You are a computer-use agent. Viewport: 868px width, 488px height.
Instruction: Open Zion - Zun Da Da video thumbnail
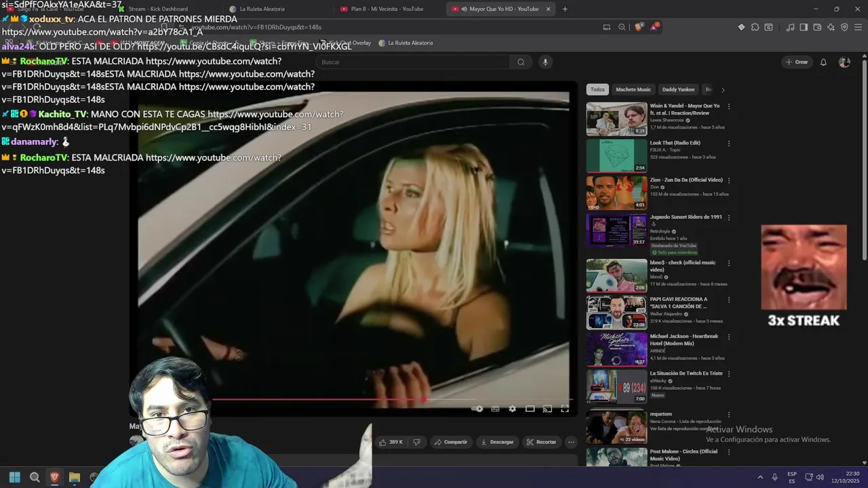pyautogui.click(x=616, y=192)
